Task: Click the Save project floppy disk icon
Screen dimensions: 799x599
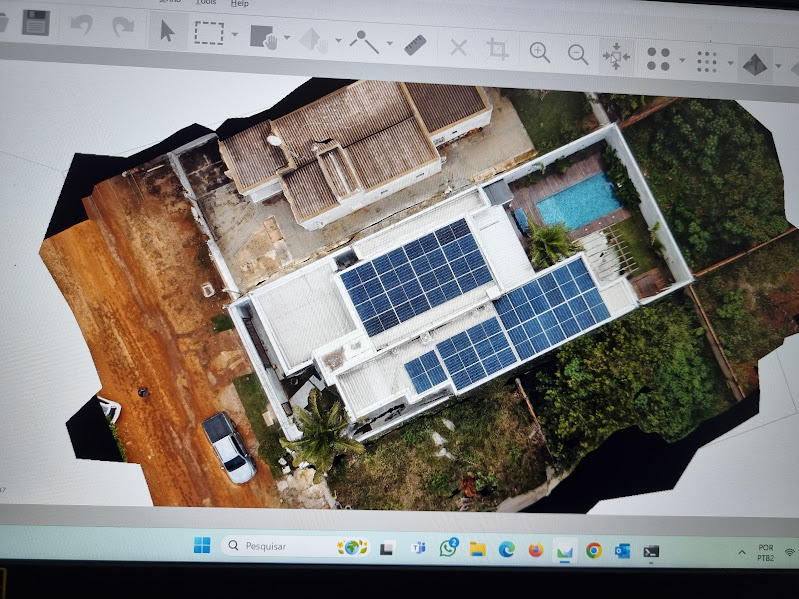Action: pos(36,23)
